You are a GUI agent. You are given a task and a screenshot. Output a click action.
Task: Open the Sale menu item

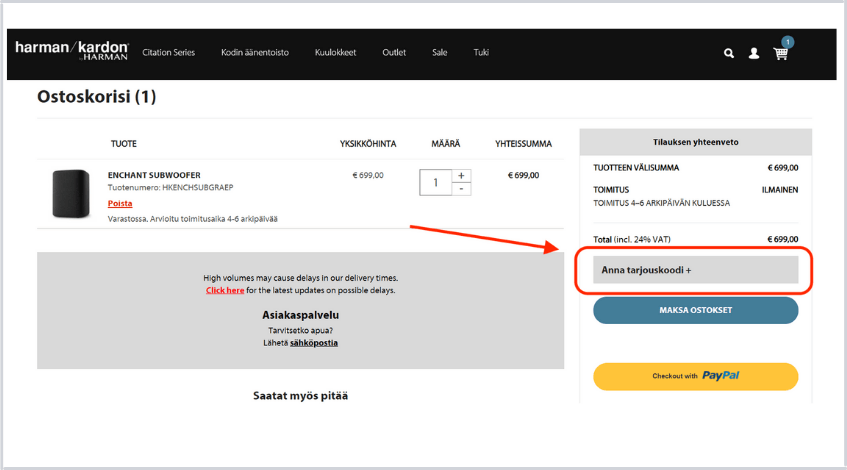(x=440, y=52)
